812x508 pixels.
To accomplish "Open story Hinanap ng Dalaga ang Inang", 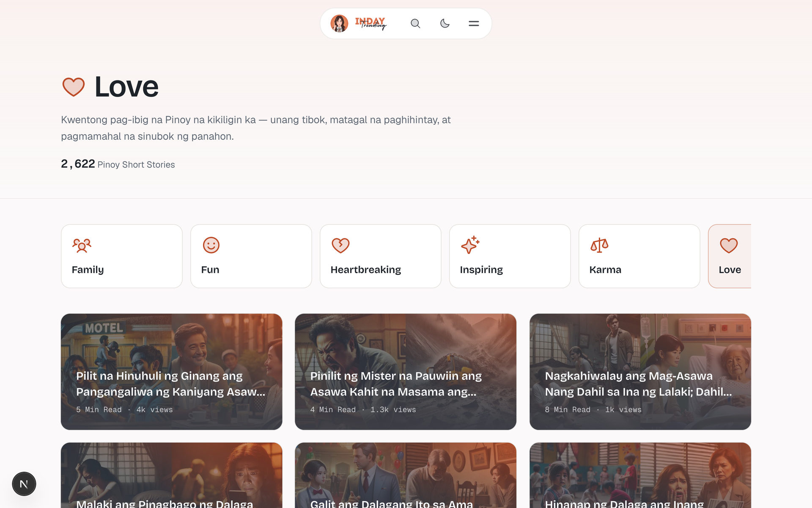I will click(640, 475).
